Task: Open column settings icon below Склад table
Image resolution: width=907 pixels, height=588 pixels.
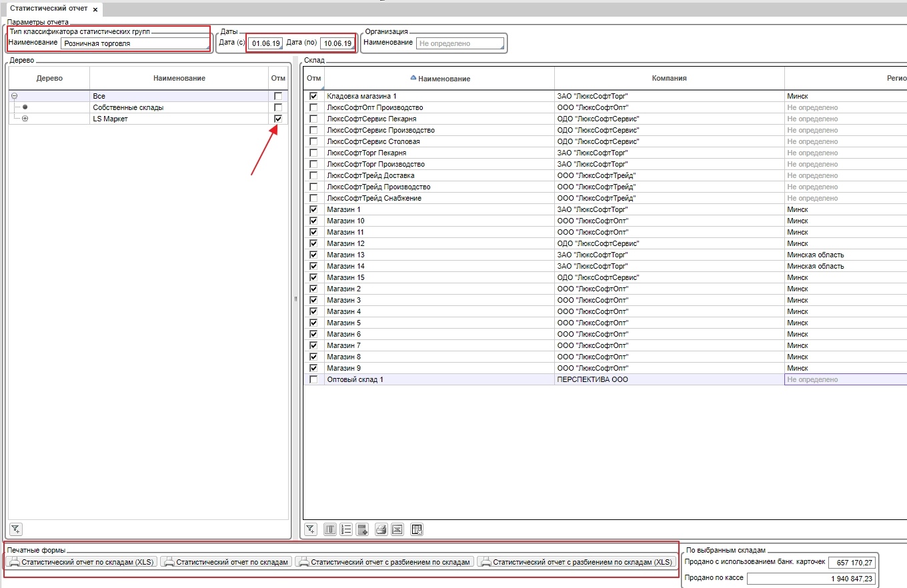Action: pos(329,529)
